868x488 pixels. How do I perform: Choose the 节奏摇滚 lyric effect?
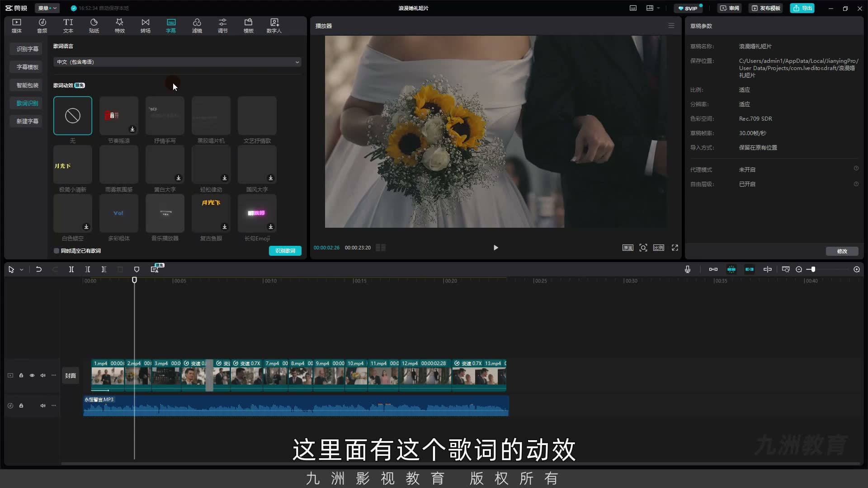[x=118, y=116]
